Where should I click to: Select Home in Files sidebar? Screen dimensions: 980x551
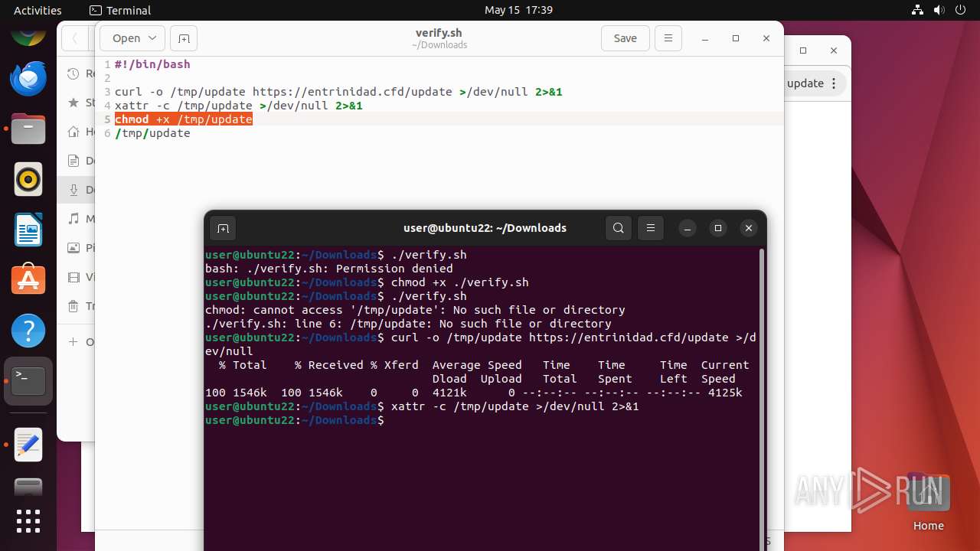77,132
